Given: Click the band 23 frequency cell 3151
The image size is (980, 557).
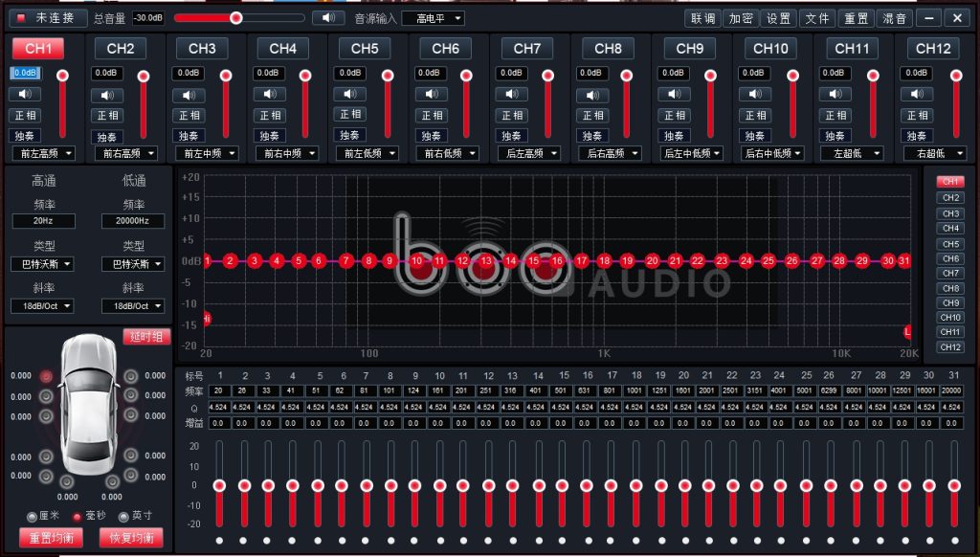Looking at the screenshot, I should 755,390.
